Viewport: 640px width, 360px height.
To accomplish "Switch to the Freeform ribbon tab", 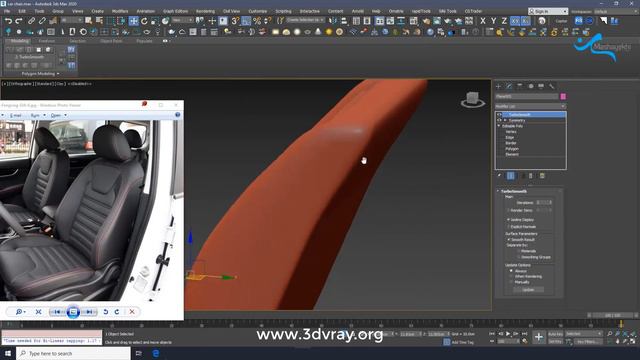I will pos(47,41).
